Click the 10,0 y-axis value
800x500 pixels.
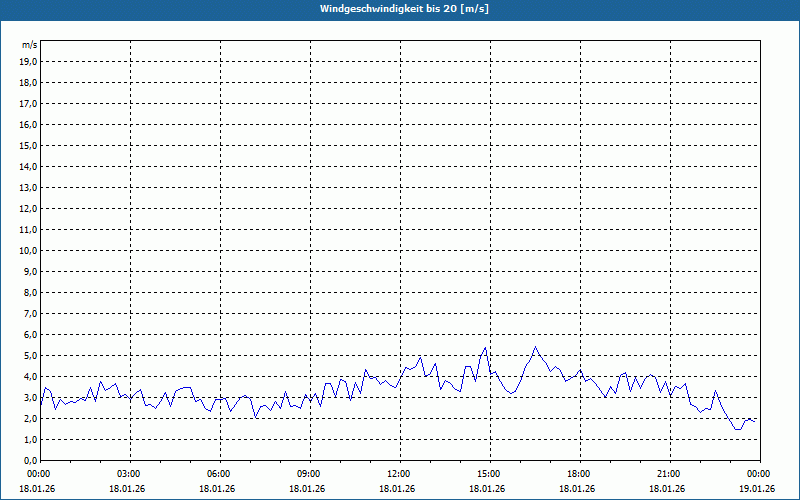29,250
